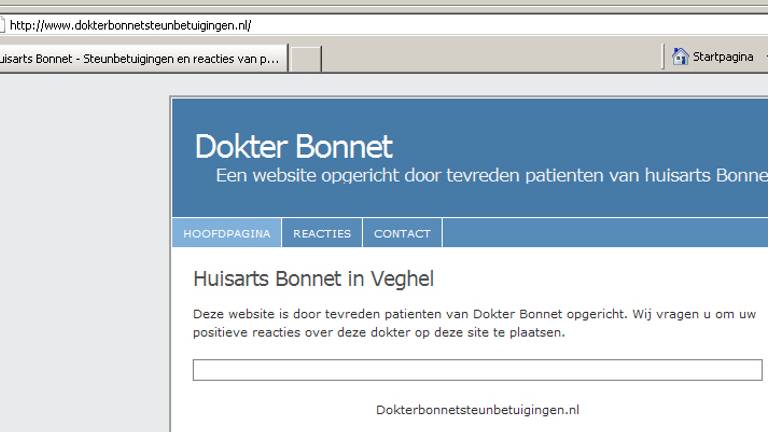Screen dimensions: 768x432
Task: Select the Huisarts Bonnet browser tab
Action: (142, 59)
